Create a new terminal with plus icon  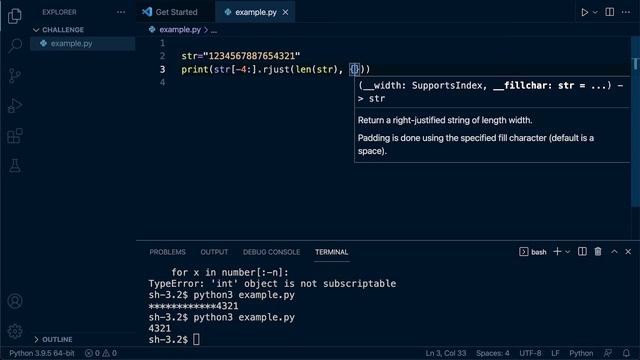(557, 252)
